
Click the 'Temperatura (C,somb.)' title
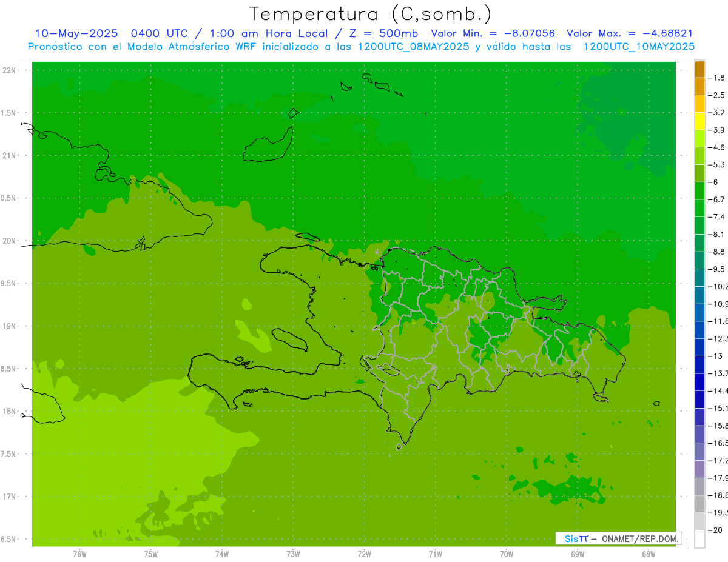point(370,14)
